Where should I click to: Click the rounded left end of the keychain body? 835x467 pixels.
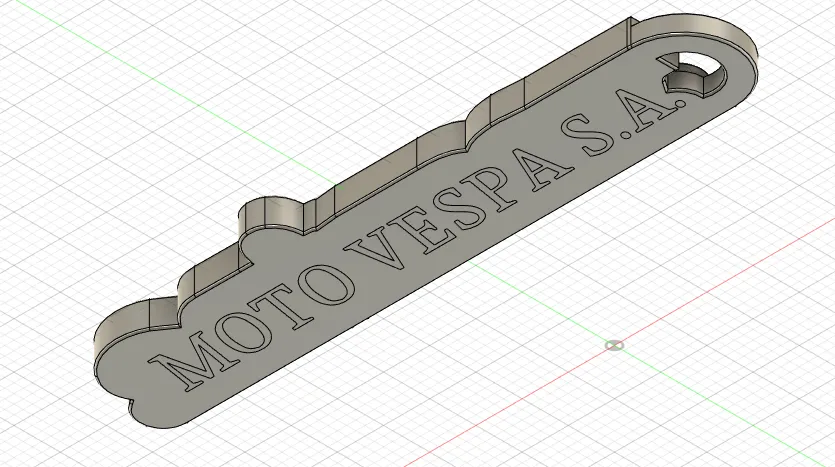pyautogui.click(x=120, y=367)
